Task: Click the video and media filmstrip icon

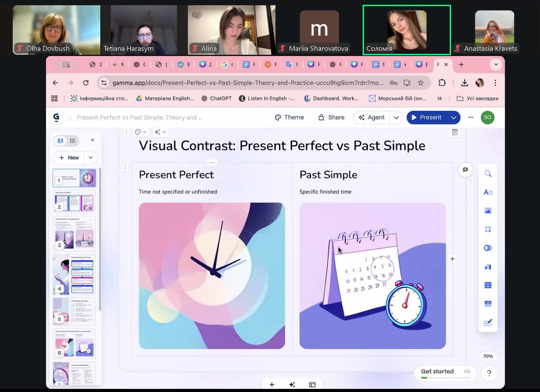Action: pos(488,285)
